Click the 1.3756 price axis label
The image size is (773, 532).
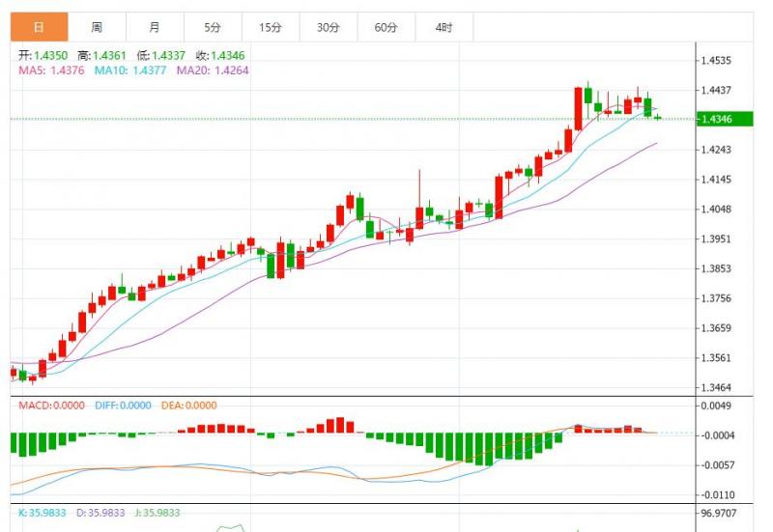pos(716,298)
